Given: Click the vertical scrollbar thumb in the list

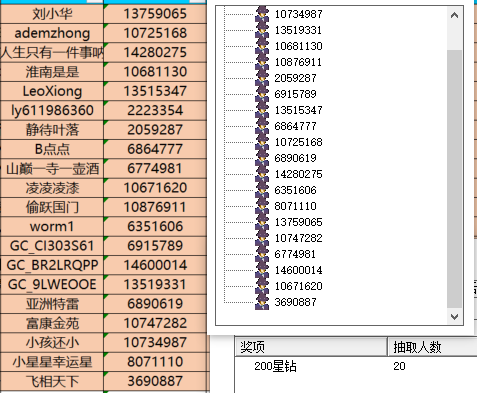Looking at the screenshot, I should pos(454,179).
